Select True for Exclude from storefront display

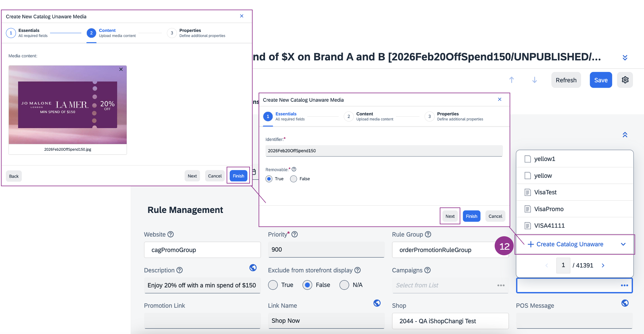tap(273, 285)
